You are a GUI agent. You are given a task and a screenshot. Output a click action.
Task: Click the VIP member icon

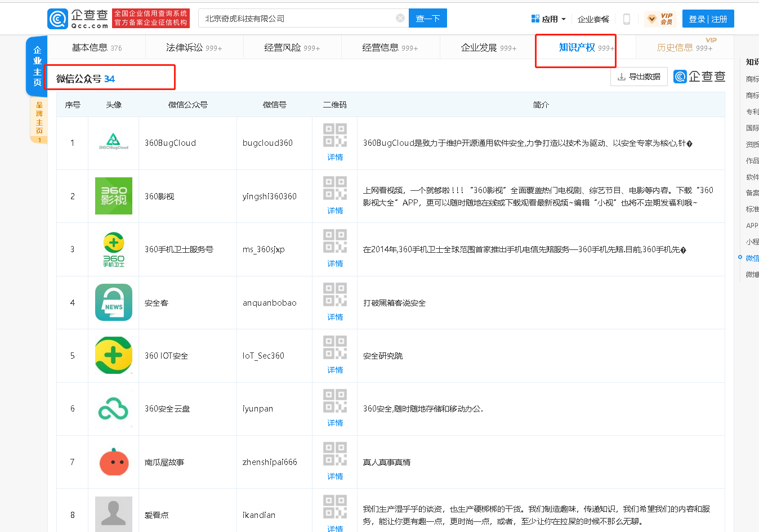coord(660,19)
